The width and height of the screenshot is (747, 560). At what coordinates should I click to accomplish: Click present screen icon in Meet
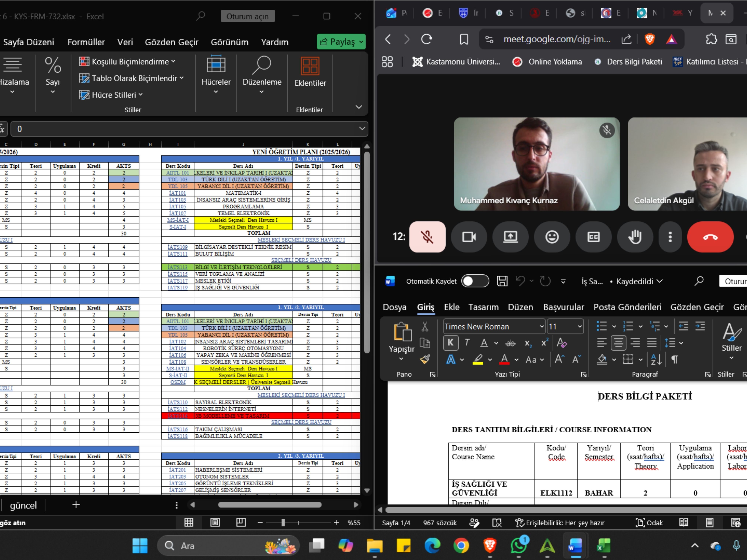tap(510, 237)
